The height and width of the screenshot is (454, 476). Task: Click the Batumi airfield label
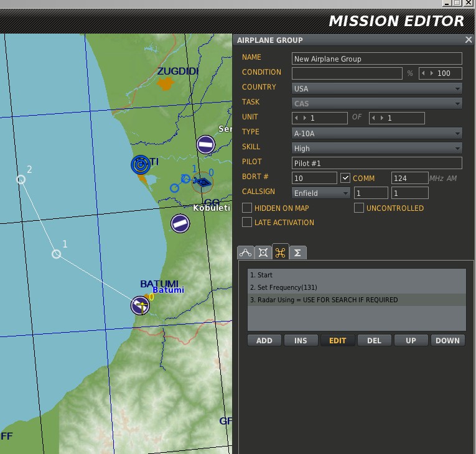coord(168,290)
